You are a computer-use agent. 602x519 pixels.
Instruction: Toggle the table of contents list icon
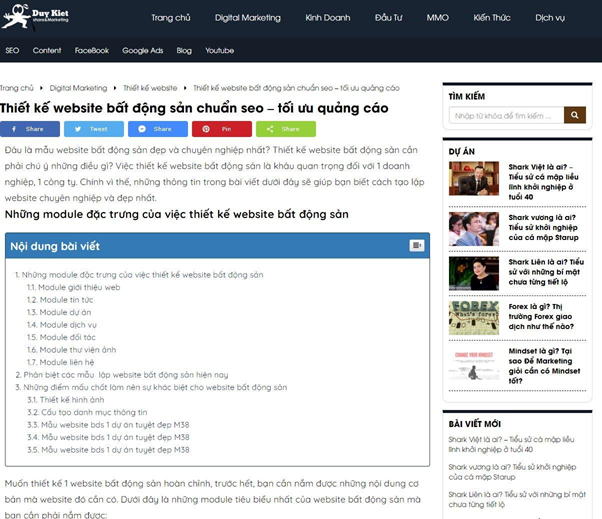tap(416, 245)
